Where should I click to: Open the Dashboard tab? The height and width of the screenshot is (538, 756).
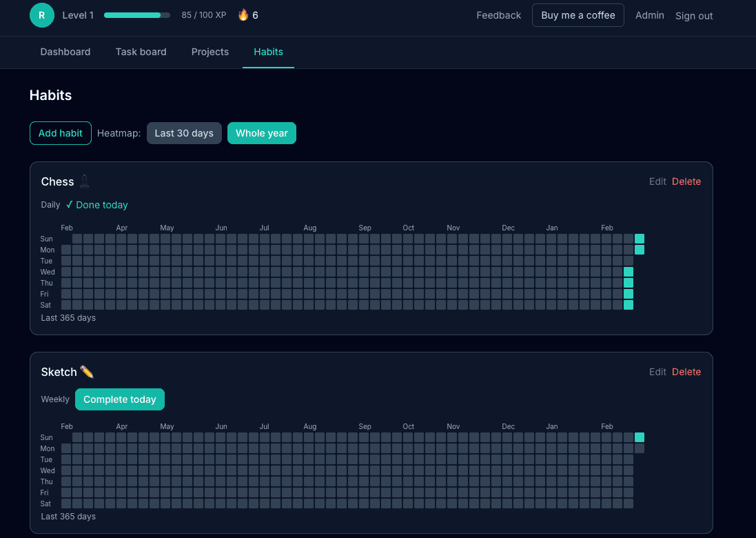point(65,52)
